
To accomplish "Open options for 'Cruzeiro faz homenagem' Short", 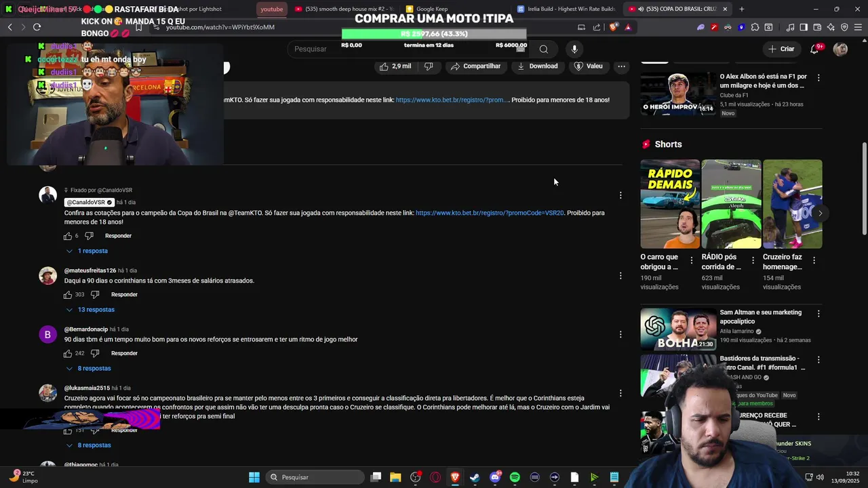I will [x=813, y=260].
